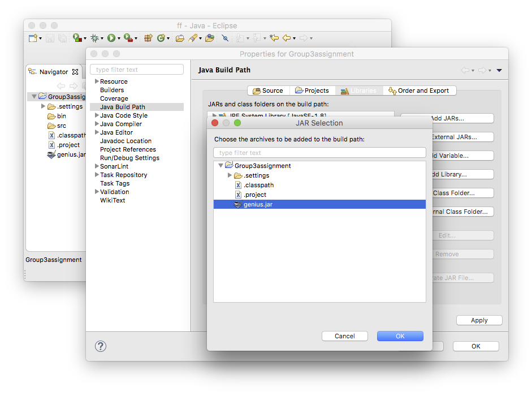Select Task Tags in Properties list
This screenshot has width=532, height=396.
click(x=115, y=183)
